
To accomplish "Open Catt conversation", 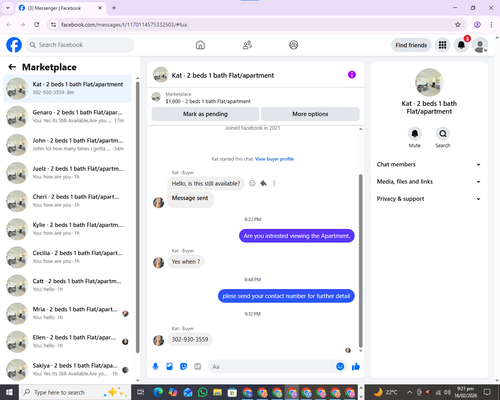I will [67, 285].
